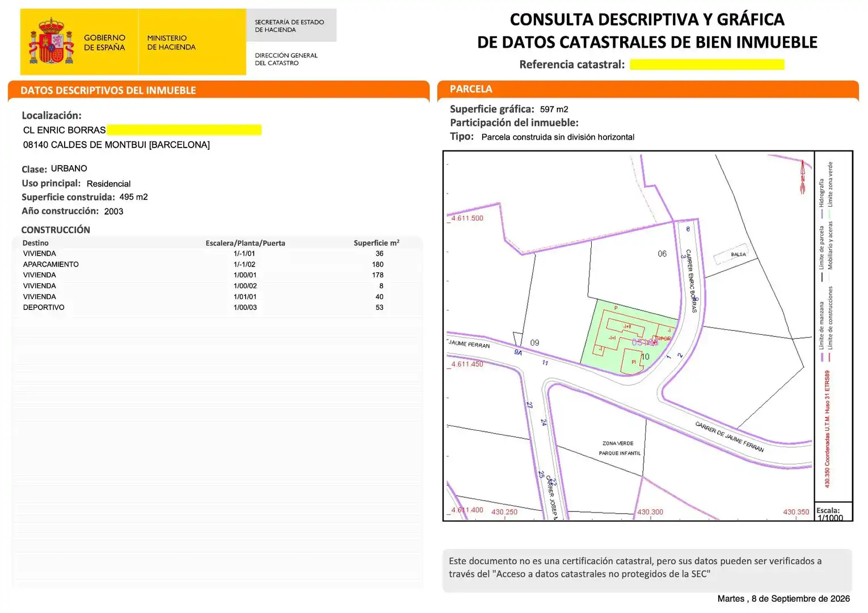The image size is (868, 613).
Task: Click the door code "1/00/01"
Action: (x=245, y=275)
